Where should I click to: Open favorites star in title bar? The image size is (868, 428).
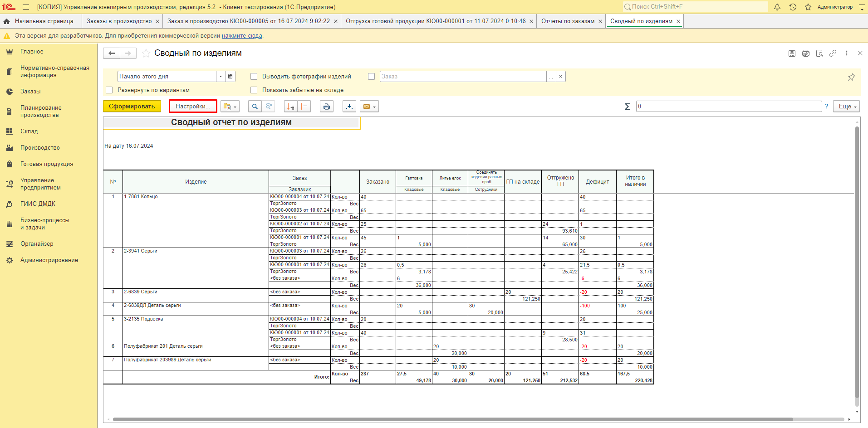coord(808,7)
